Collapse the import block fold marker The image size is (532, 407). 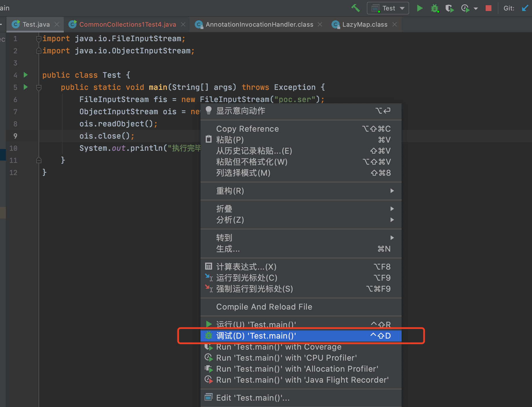(x=39, y=39)
